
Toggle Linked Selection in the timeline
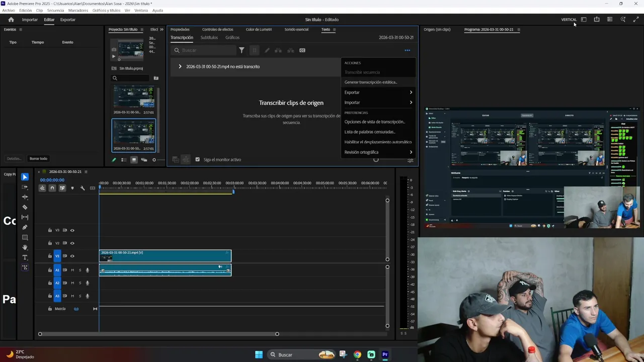point(62,188)
